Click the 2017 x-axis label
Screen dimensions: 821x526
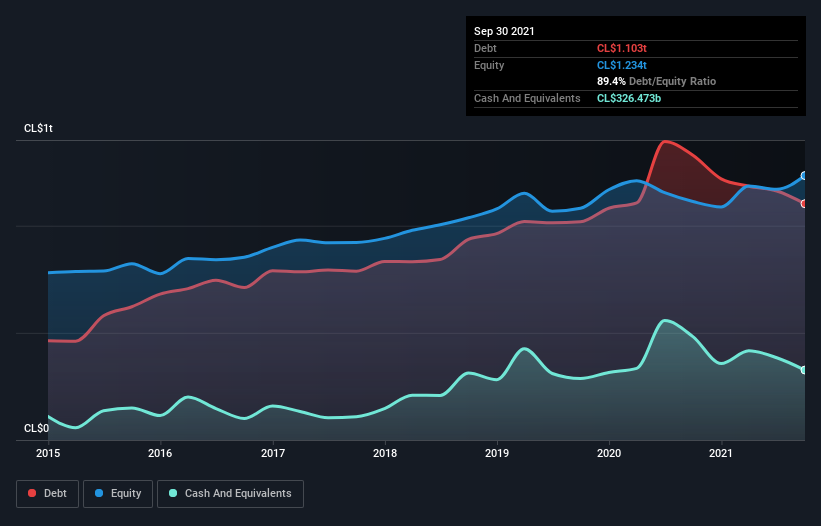(273, 453)
